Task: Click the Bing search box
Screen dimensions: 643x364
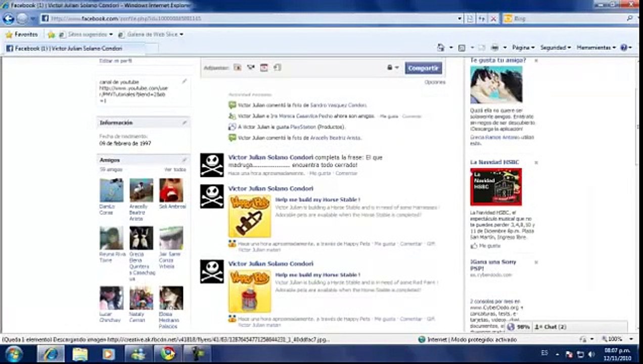Action: click(569, 19)
